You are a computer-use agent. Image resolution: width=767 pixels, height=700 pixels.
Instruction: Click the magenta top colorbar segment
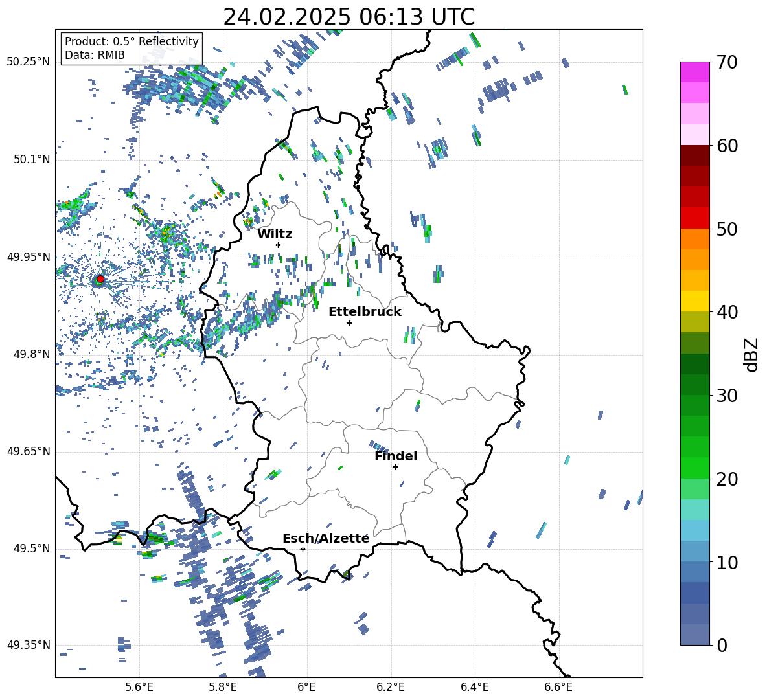pyautogui.click(x=694, y=72)
